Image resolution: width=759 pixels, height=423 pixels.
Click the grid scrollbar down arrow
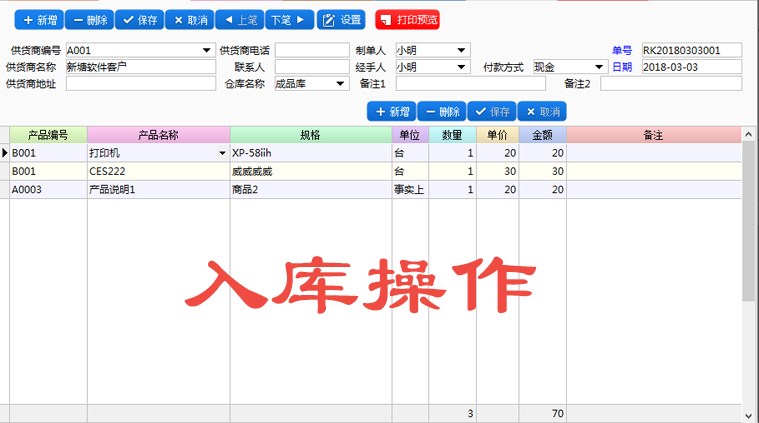[x=748, y=416]
